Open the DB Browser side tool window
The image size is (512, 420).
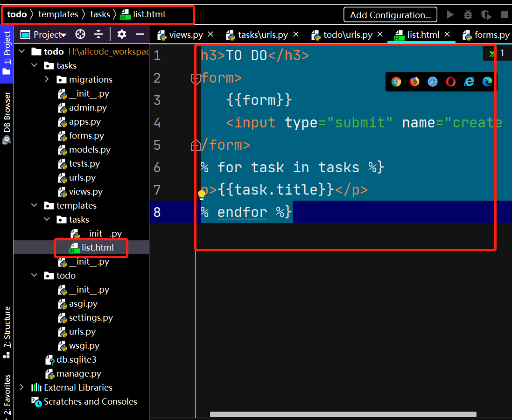click(7, 118)
